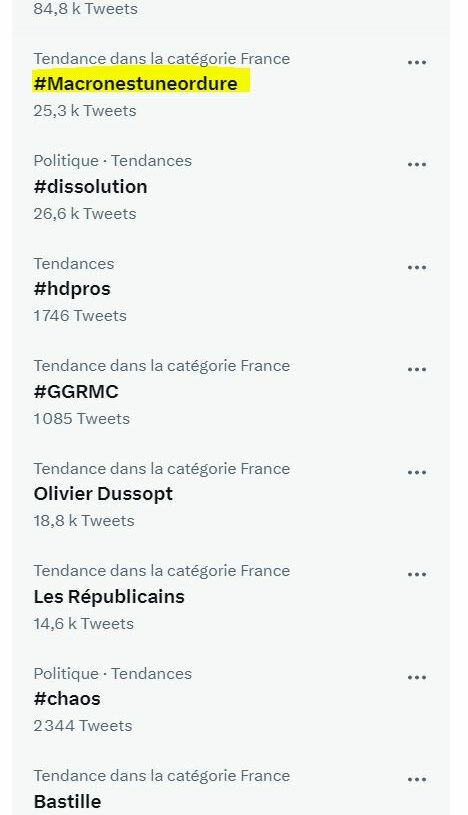The height and width of the screenshot is (815, 468).
Task: Open more options for #hdpros trend
Action: click(417, 268)
